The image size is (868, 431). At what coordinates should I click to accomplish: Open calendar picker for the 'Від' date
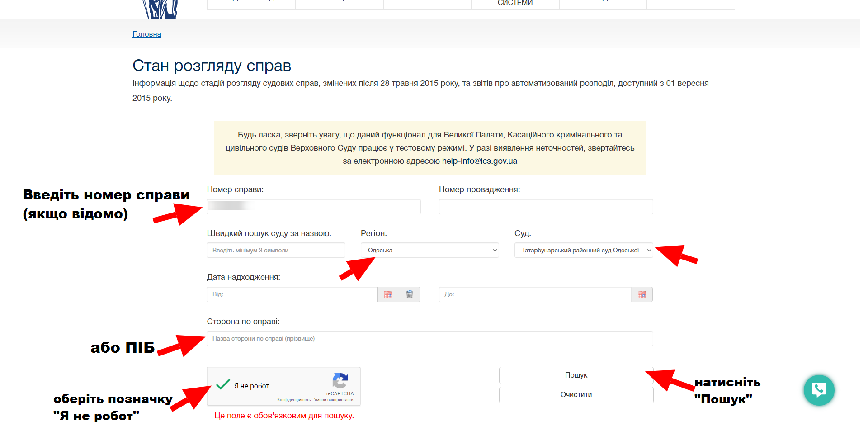(x=388, y=294)
